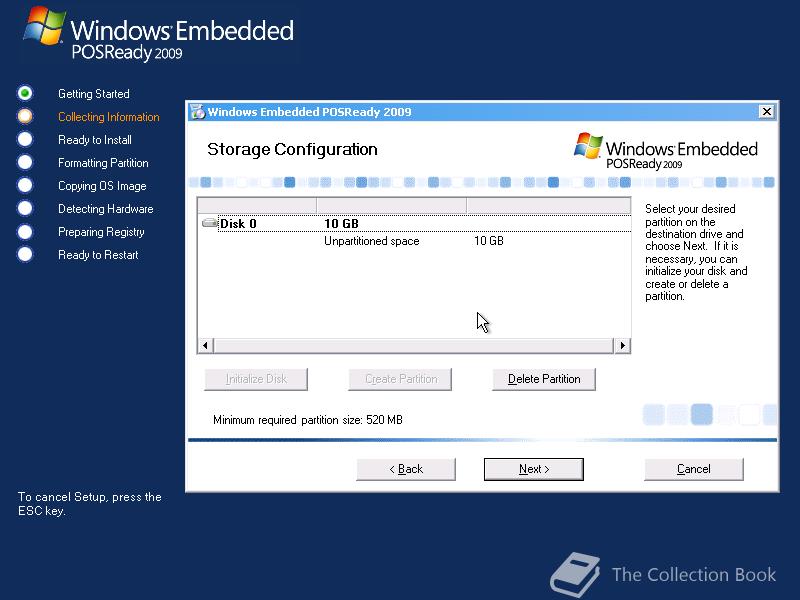Click the Getting Started step label
The width and height of the screenshot is (800, 600).
coord(94,94)
